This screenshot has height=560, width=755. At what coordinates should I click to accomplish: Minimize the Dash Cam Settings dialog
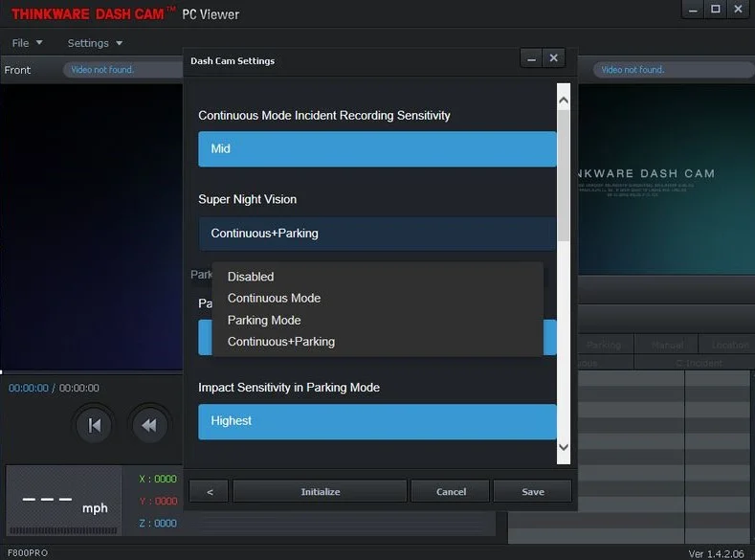531,58
